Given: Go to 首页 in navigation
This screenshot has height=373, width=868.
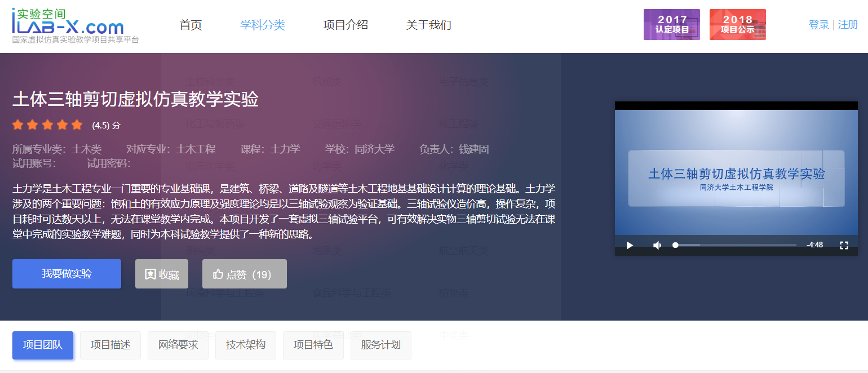Looking at the screenshot, I should point(191,25).
